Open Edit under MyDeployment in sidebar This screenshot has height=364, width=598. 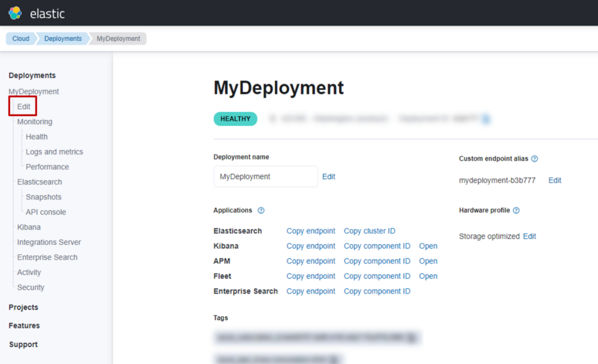[24, 107]
